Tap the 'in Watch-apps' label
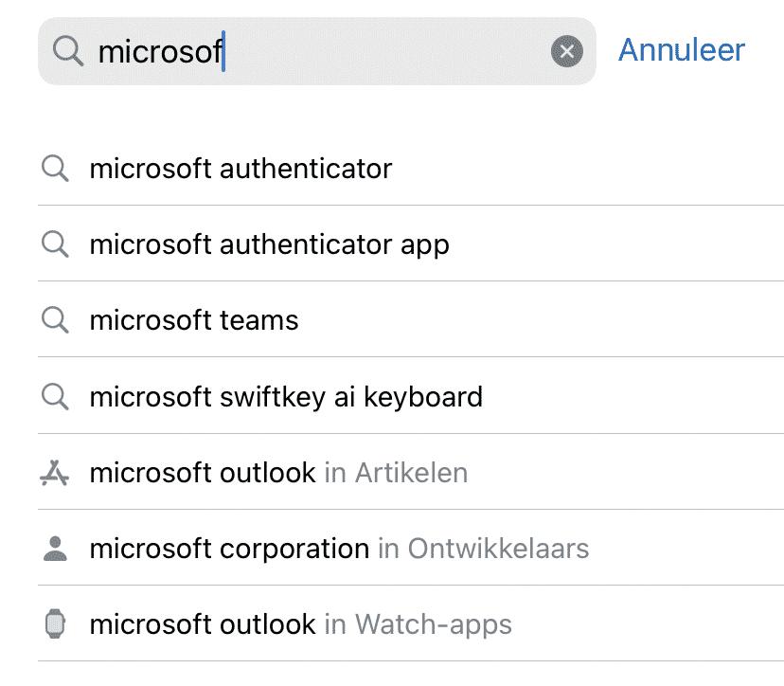The image size is (784, 686). 418,624
